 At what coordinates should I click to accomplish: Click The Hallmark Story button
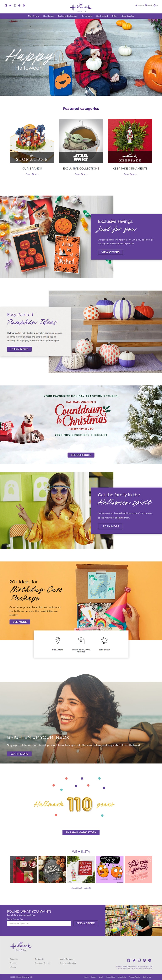[81, 832]
